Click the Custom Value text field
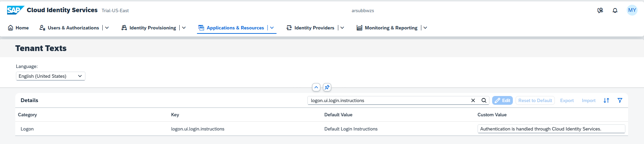Image resolution: width=644 pixels, height=144 pixels. (x=551, y=129)
